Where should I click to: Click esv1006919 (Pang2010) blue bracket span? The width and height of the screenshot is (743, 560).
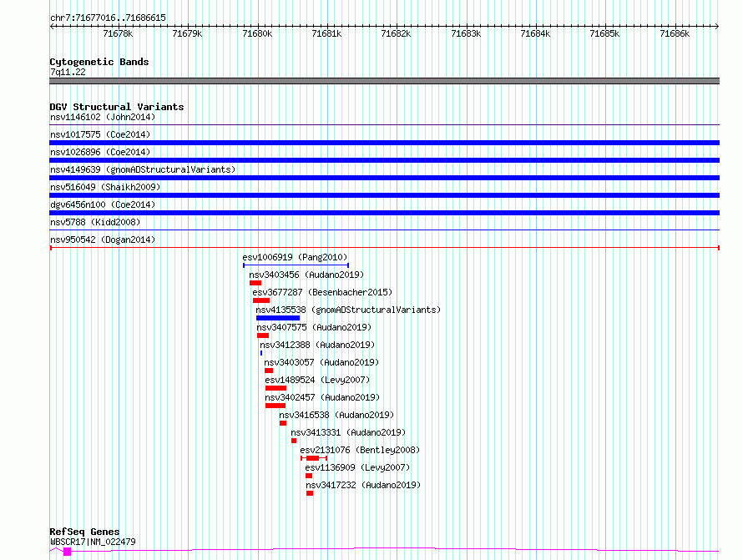pos(296,265)
